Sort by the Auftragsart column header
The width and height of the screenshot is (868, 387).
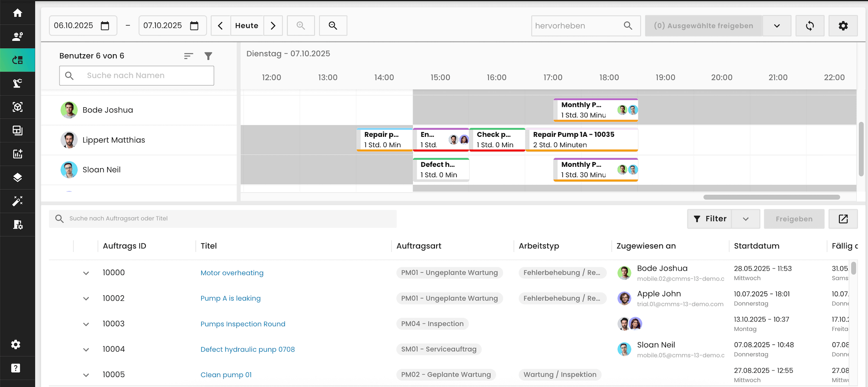[x=418, y=246]
